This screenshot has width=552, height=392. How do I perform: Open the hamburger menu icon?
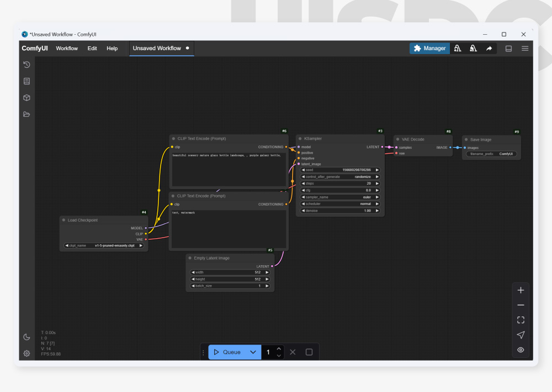tap(525, 49)
